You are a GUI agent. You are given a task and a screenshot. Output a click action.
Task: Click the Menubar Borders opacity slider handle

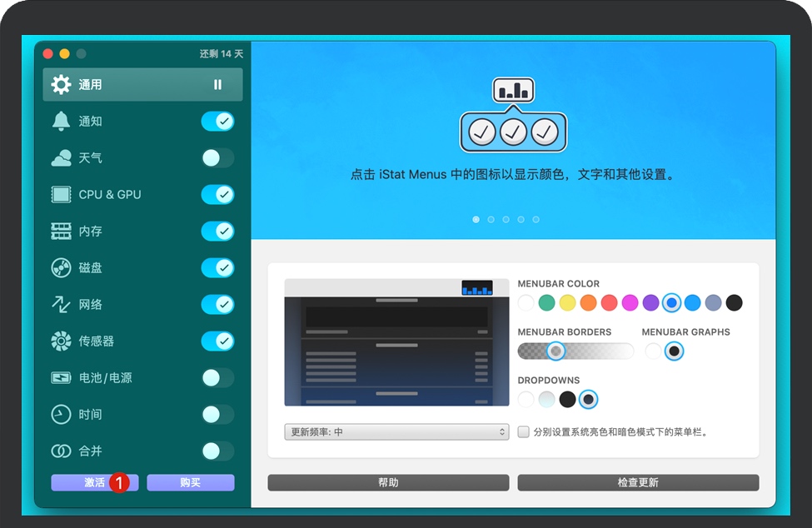[556, 351]
